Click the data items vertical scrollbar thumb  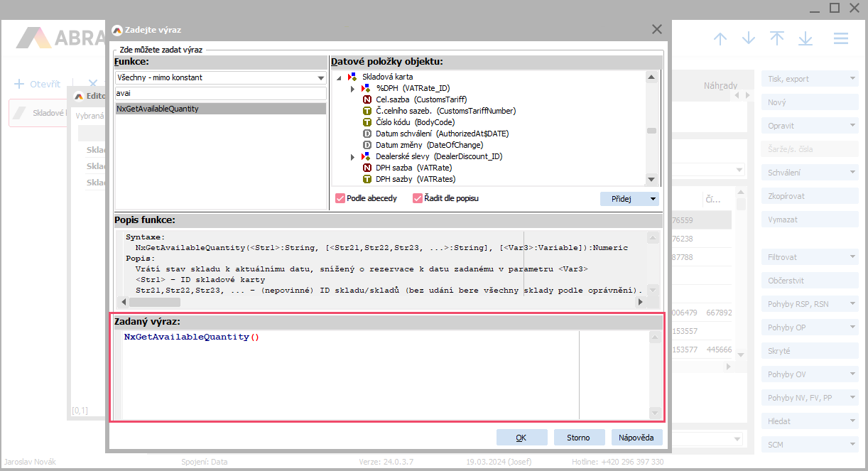click(x=651, y=131)
